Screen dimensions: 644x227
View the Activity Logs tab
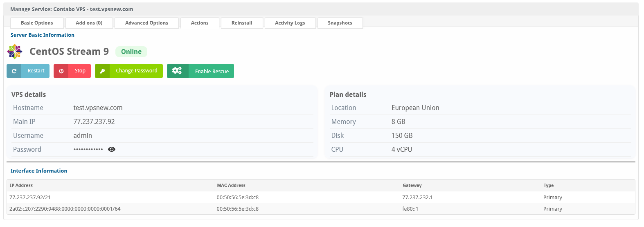290,23
